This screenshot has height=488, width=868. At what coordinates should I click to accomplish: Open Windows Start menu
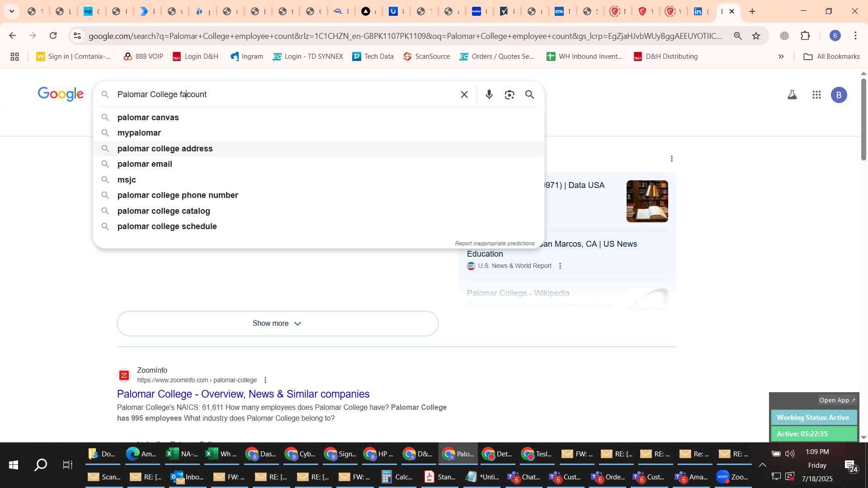pyautogui.click(x=14, y=465)
